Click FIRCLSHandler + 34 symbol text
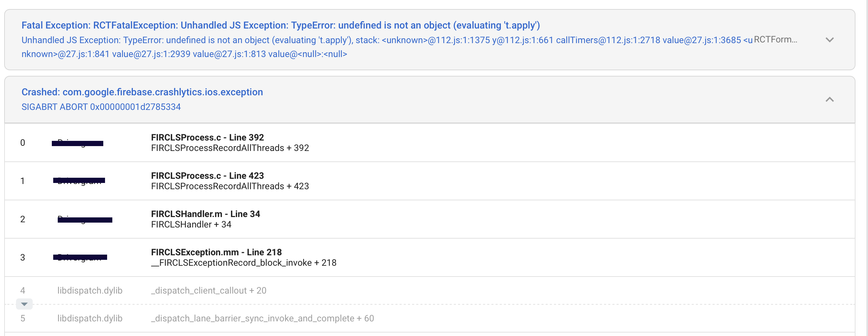Image resolution: width=868 pixels, height=336 pixels. click(191, 225)
